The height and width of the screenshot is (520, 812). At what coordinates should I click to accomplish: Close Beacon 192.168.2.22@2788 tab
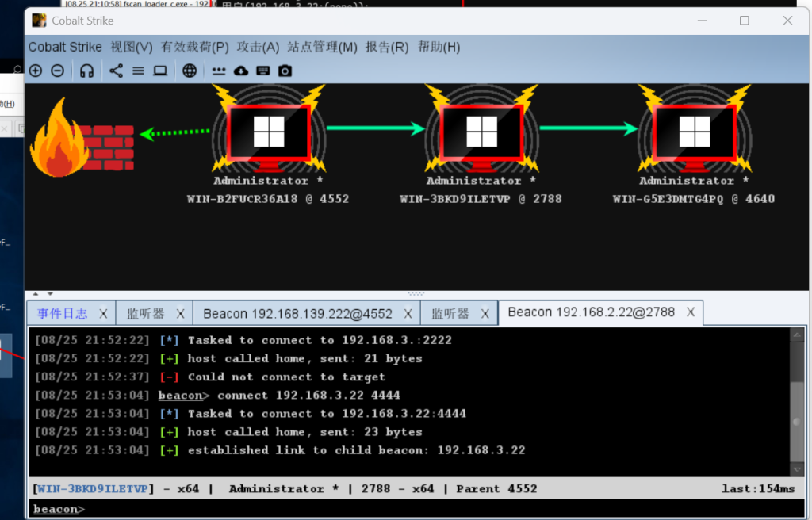point(691,312)
